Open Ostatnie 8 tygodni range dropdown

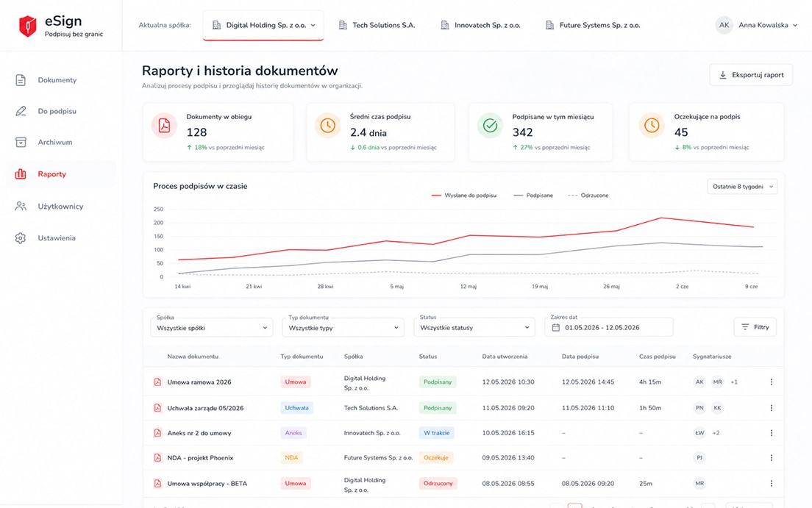(742, 187)
